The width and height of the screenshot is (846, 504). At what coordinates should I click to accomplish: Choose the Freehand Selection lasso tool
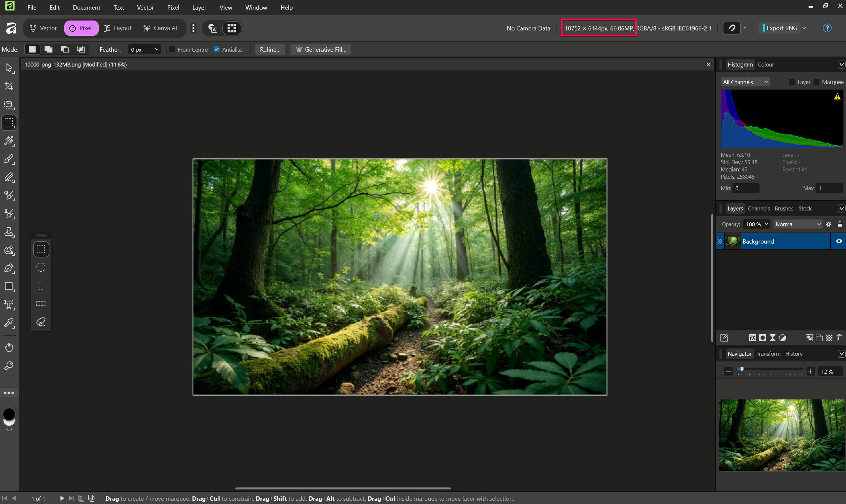point(41,322)
